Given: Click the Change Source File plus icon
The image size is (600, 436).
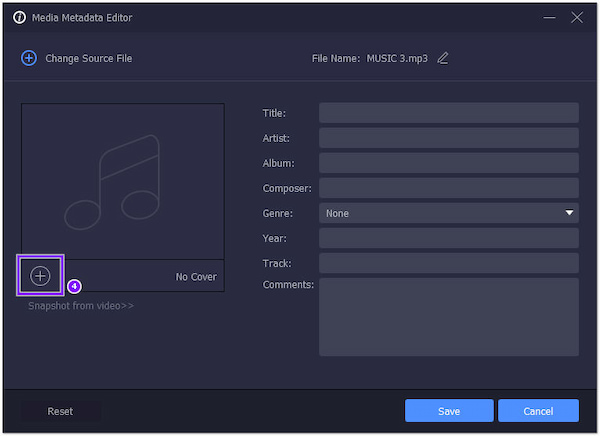Looking at the screenshot, I should (29, 58).
